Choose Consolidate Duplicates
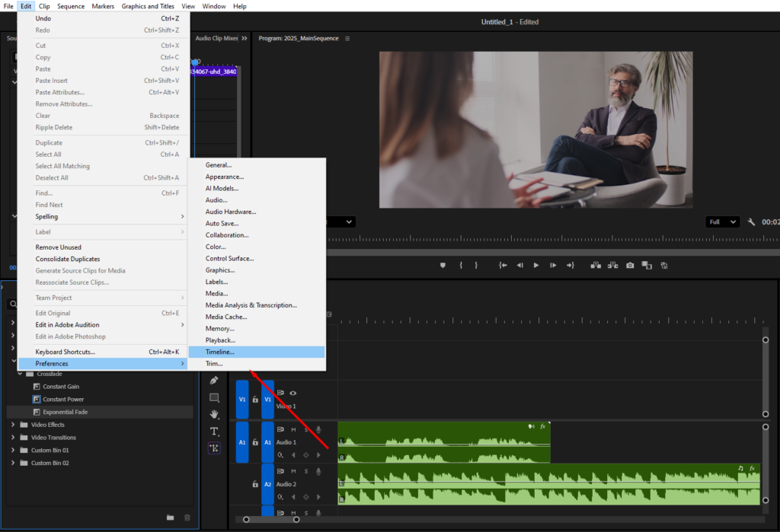 tap(103, 259)
